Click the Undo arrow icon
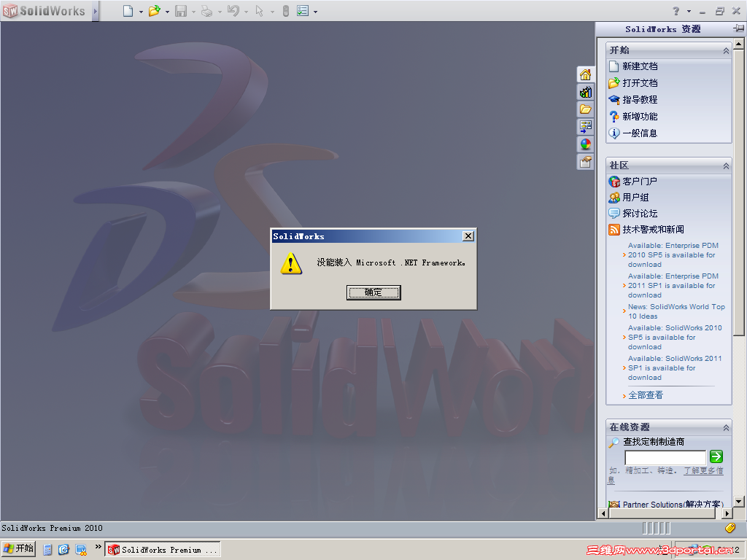Viewport: 747px width, 560px height. pyautogui.click(x=233, y=11)
